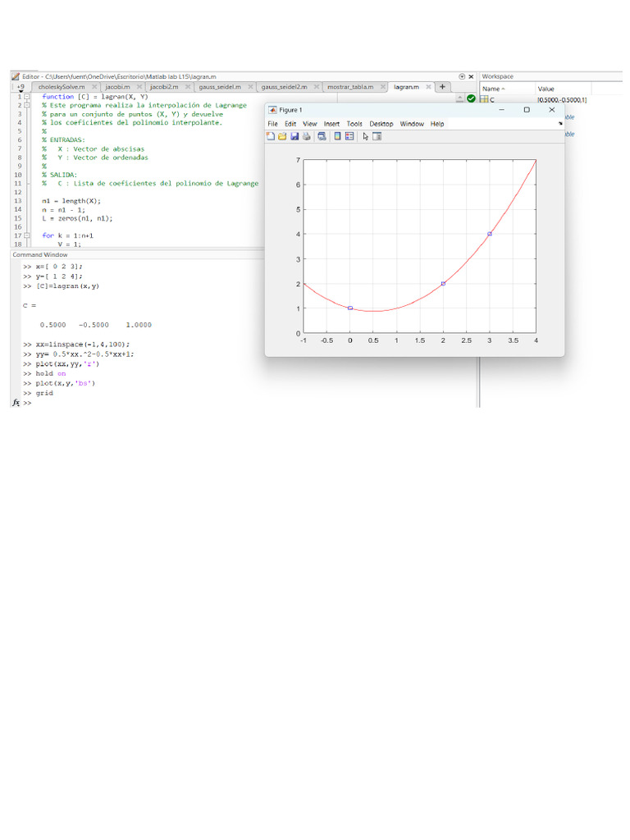630x840 pixels.
Task: Open Property Inspector icon in figure toolbar
Action: 377,136
